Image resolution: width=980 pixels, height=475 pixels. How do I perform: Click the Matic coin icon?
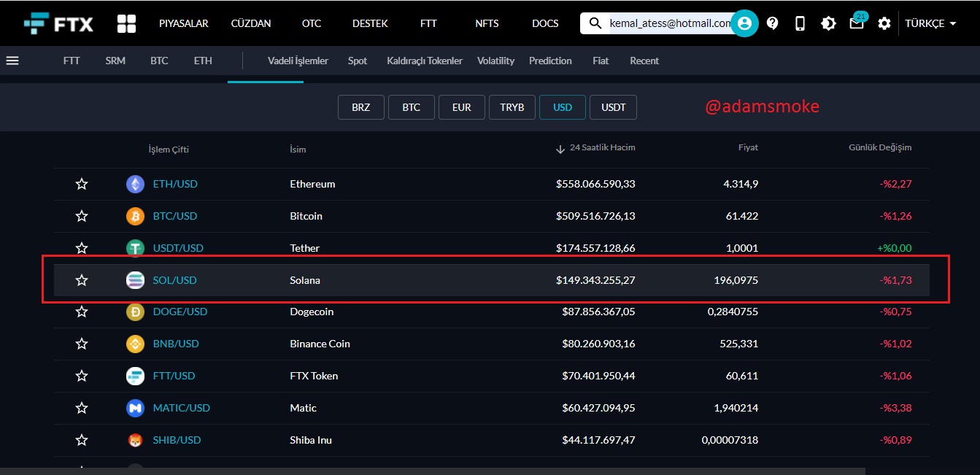135,408
